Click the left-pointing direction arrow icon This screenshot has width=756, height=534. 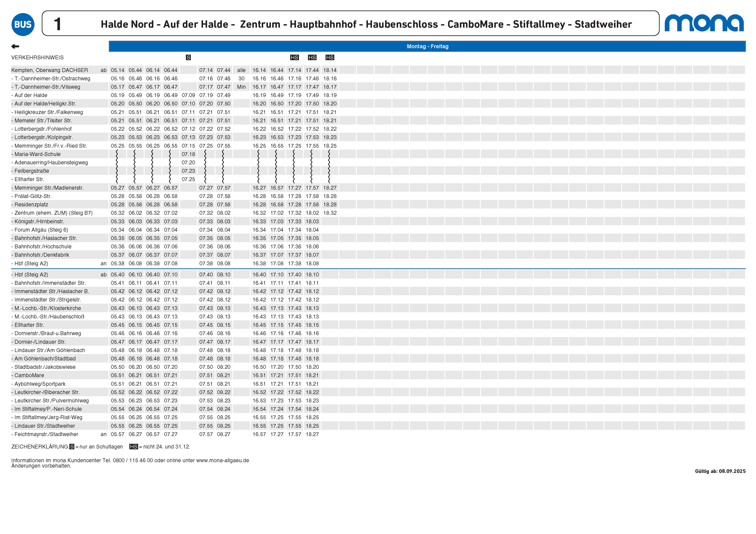[x=15, y=46]
